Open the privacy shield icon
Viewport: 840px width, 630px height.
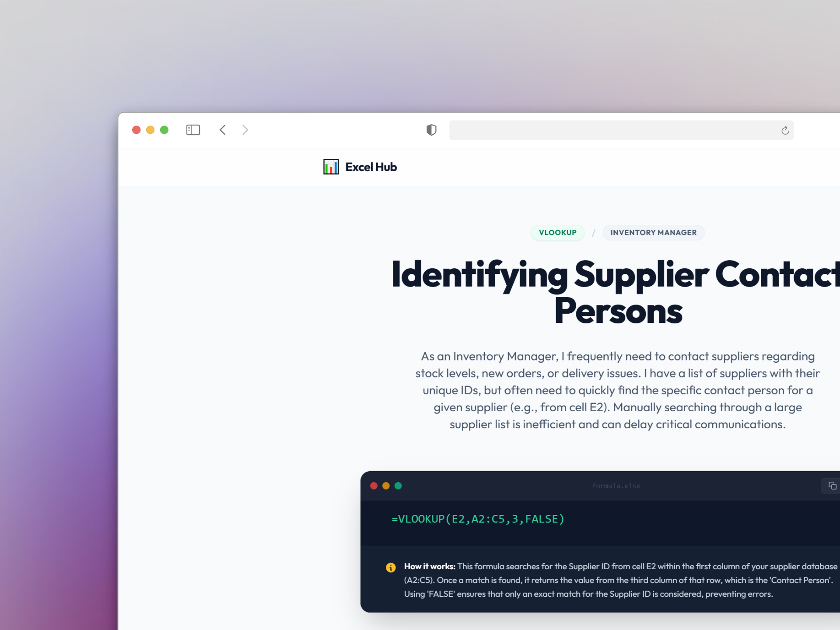pos(431,130)
